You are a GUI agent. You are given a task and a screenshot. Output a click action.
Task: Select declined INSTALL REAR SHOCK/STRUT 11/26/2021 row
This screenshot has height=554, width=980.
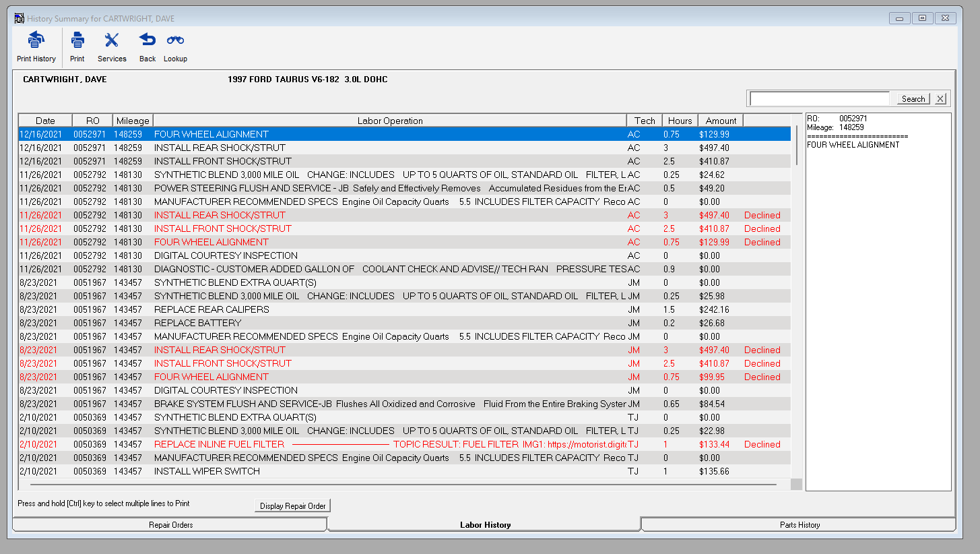[404, 215]
